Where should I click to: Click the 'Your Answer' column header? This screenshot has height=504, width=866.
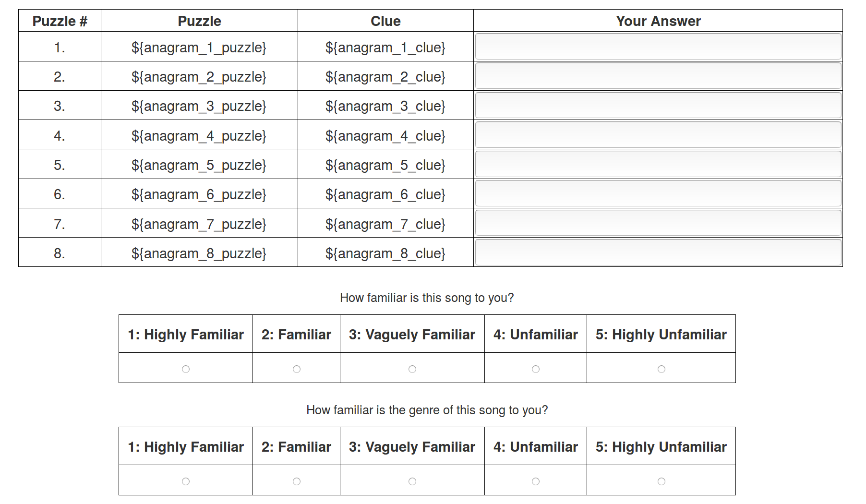658,21
